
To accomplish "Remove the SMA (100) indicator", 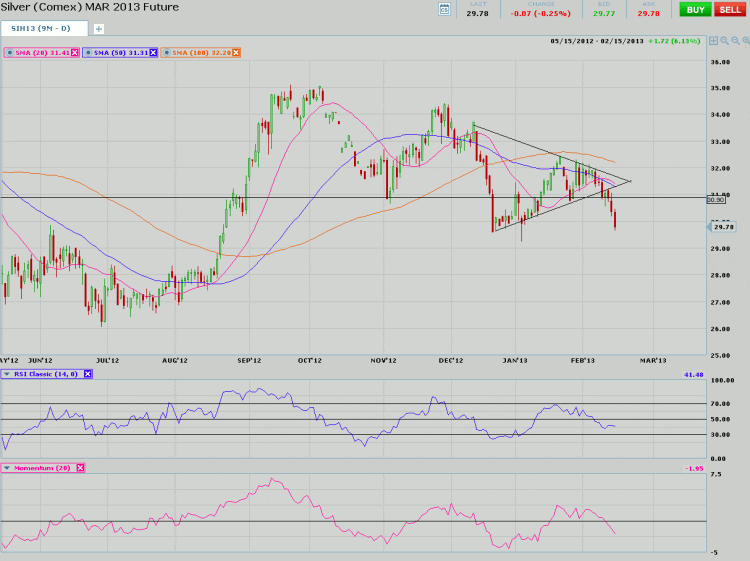I will pos(234,52).
